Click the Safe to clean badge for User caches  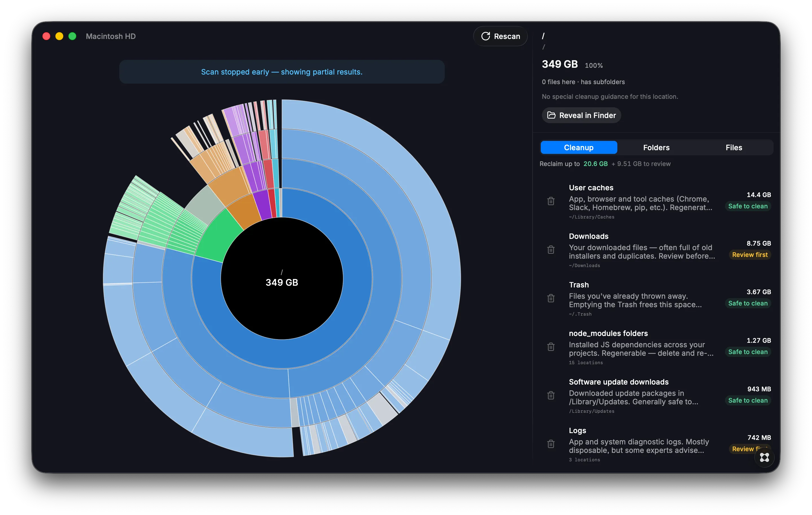click(748, 206)
